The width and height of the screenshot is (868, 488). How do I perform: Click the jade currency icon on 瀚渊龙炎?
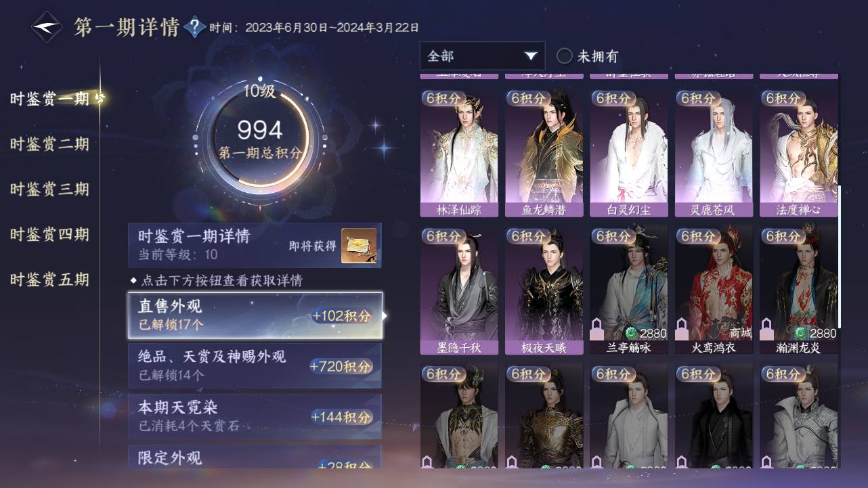tap(802, 333)
